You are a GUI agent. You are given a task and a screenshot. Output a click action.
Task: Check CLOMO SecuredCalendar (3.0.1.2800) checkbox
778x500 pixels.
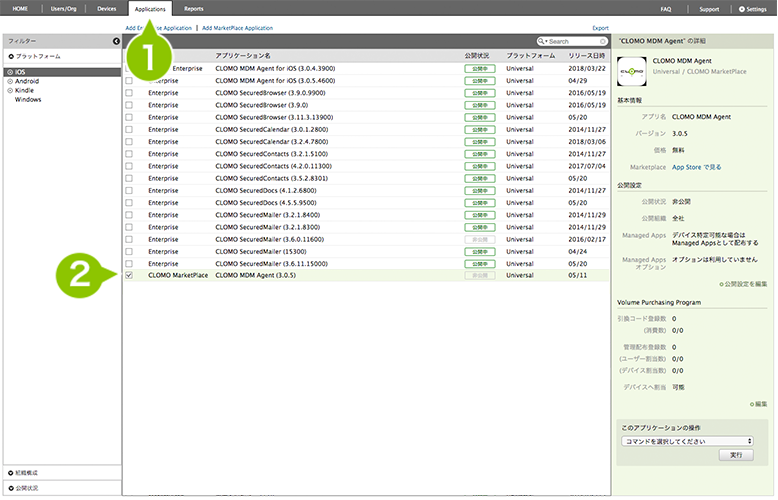coord(129,129)
